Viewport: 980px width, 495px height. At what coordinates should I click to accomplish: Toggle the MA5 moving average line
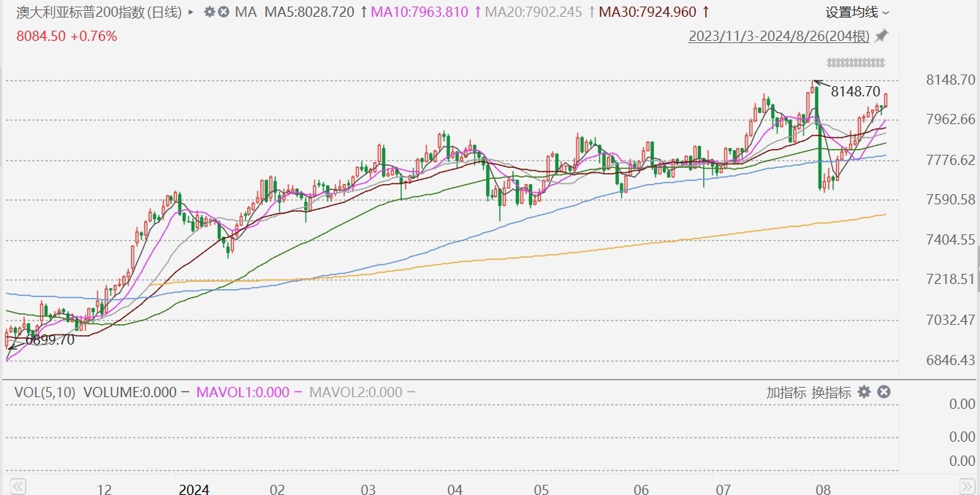(x=309, y=12)
